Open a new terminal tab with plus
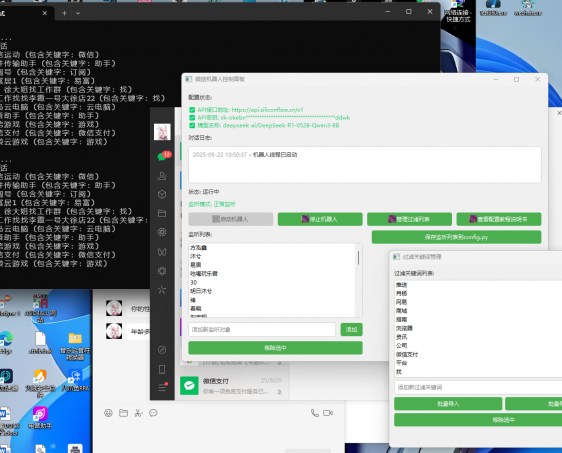 point(64,13)
